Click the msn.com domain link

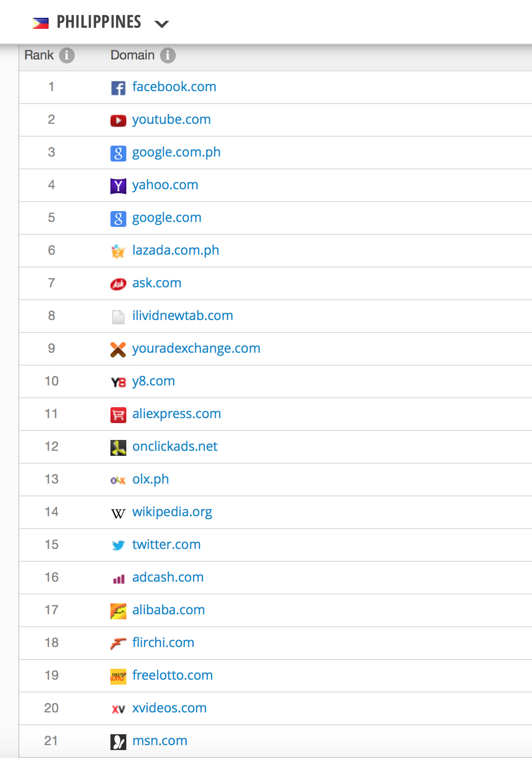coord(160,741)
